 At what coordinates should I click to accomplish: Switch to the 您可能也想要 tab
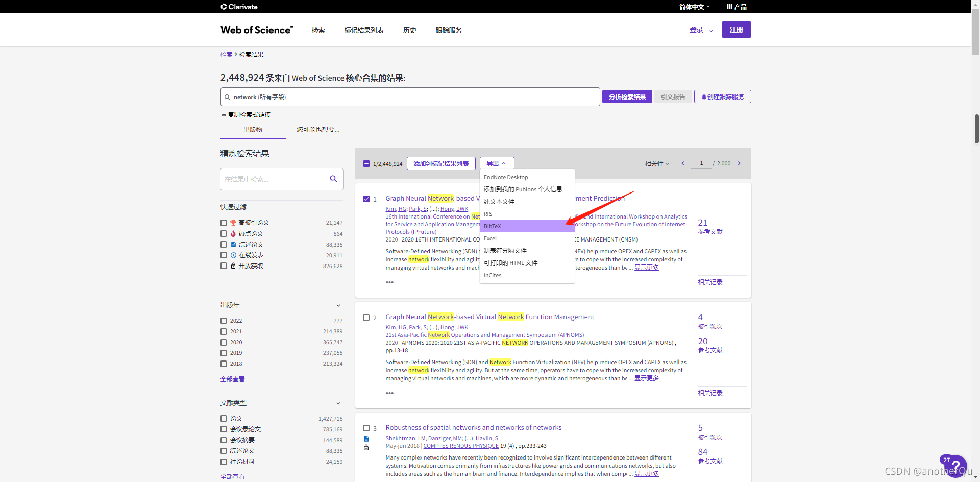[318, 130]
